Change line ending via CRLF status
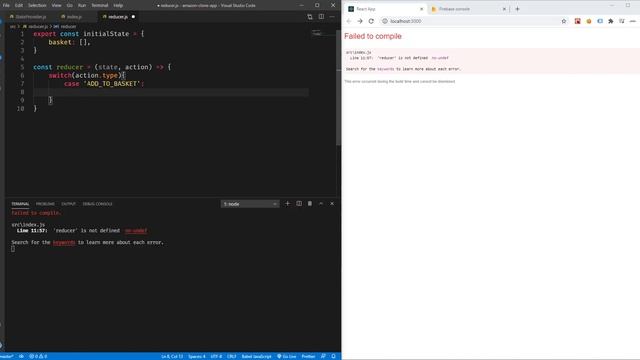Screen dimensions: 640x360 [x=231, y=356]
